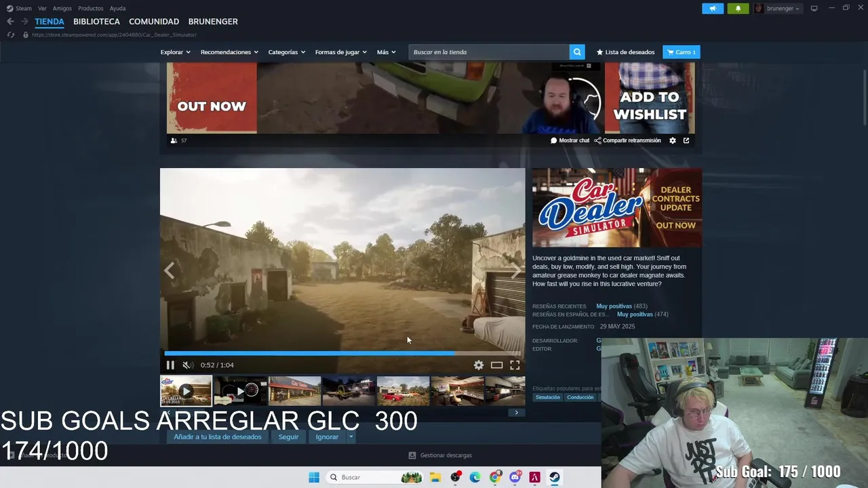Open the Windows Start menu
Viewport: 868px width, 488px height.
[314, 477]
